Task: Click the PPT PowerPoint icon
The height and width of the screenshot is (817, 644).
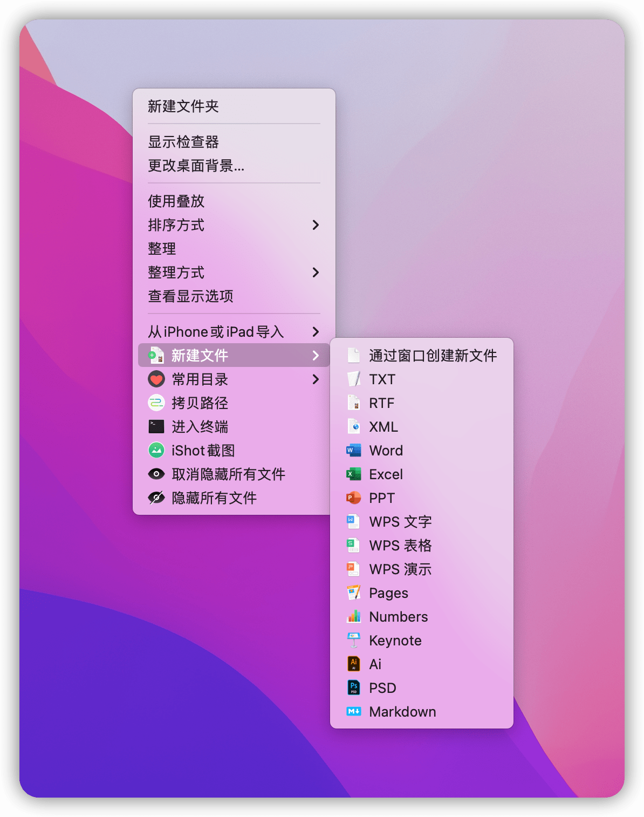Action: pyautogui.click(x=353, y=498)
